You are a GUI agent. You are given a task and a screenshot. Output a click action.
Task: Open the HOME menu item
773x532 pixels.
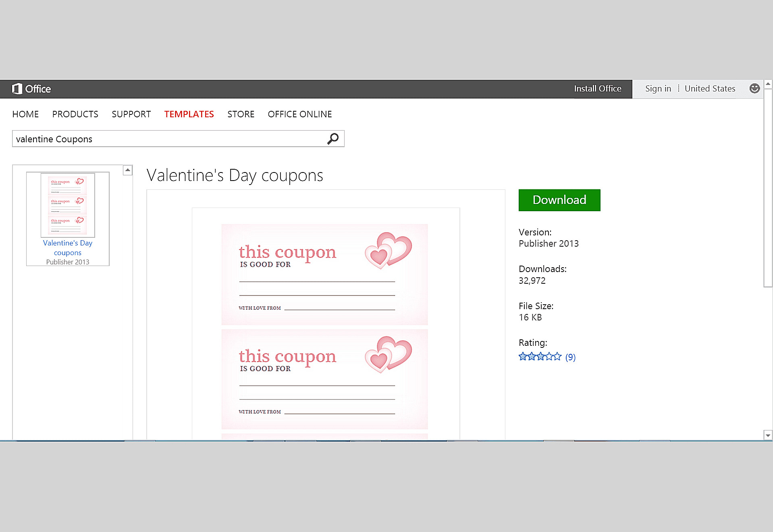pos(25,114)
